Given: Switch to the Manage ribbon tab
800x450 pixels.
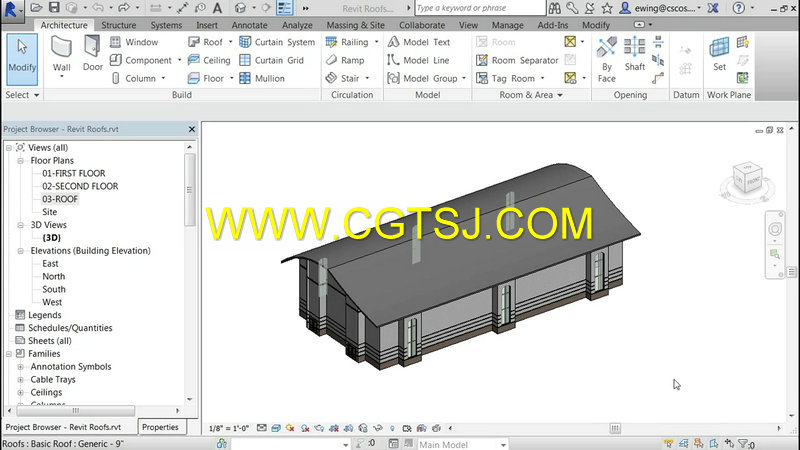Looking at the screenshot, I should click(507, 25).
